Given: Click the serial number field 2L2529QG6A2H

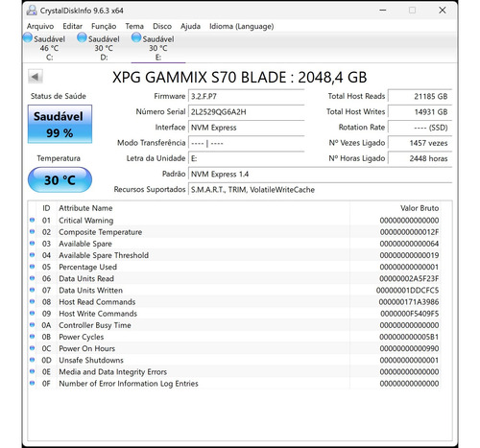Looking at the screenshot, I should [246, 112].
